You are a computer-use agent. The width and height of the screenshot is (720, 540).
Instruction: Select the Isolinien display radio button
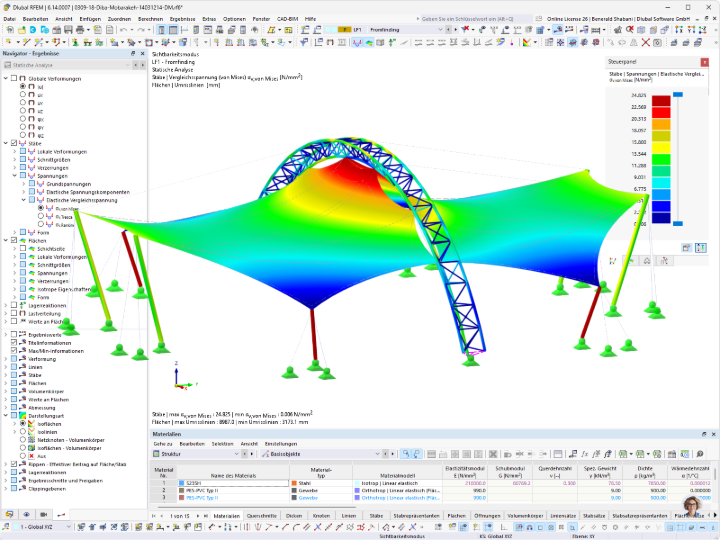tap(22, 432)
